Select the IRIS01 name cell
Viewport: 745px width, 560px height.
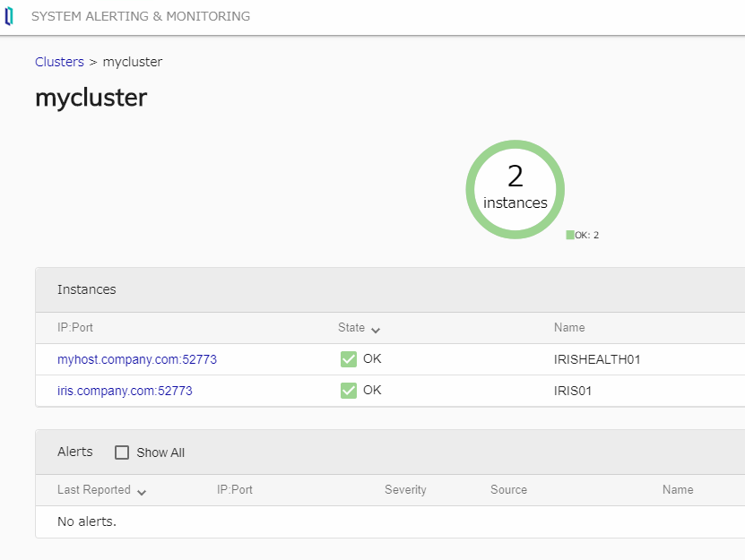click(x=573, y=391)
